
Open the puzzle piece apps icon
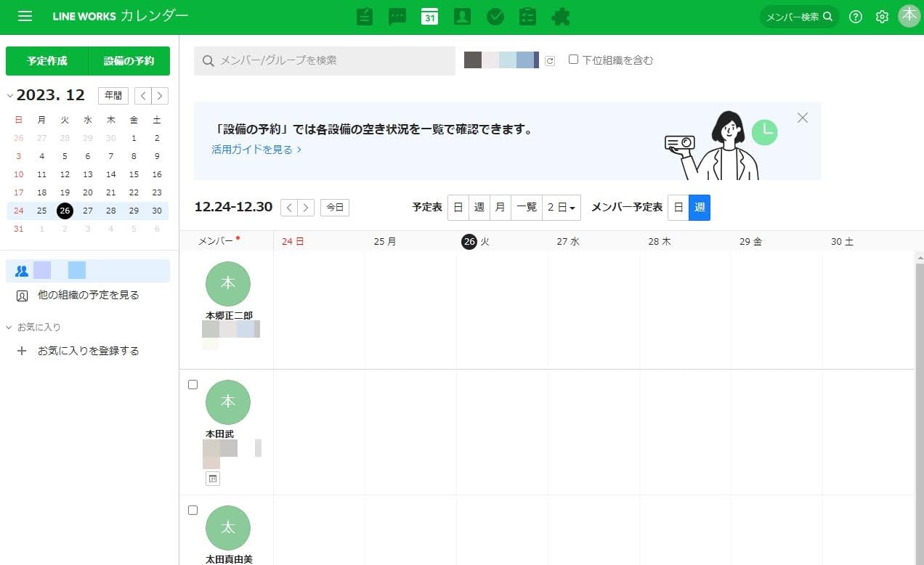click(x=561, y=17)
